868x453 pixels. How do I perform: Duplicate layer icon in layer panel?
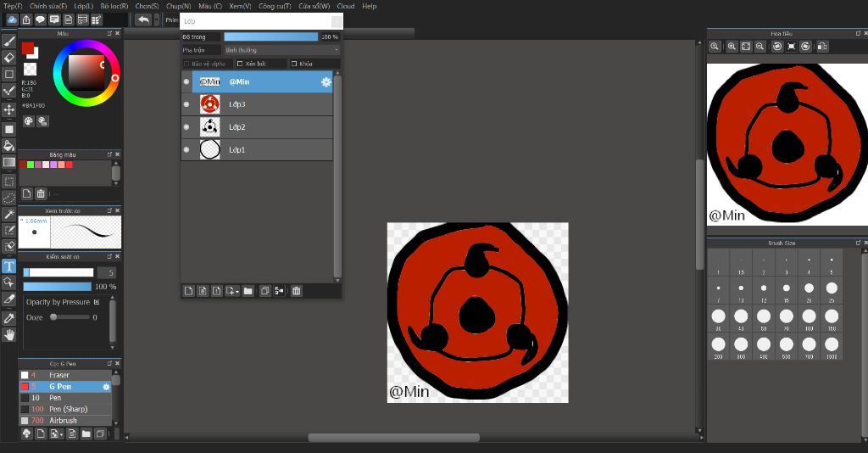click(x=264, y=291)
